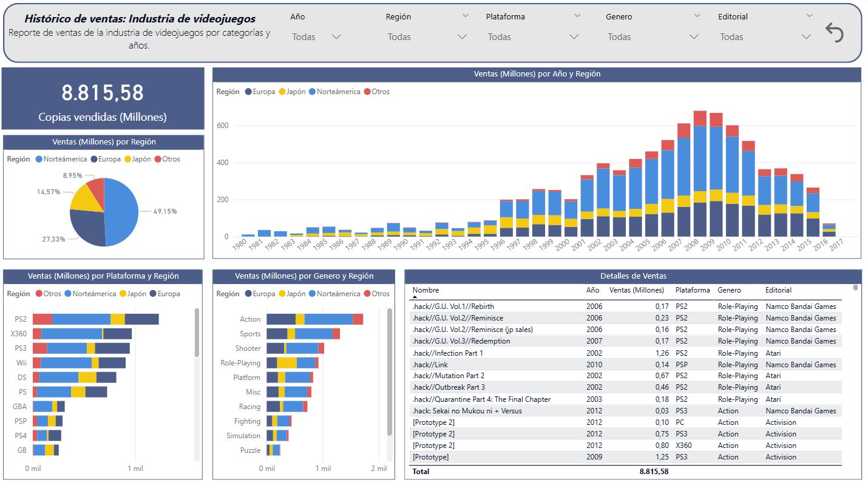Click the Editorial column header in table
Screen dimensions: 868x485
point(778,290)
